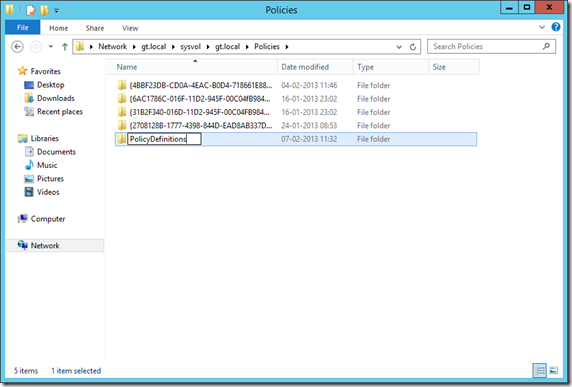Click the Favorites star icon
Viewport: 572px width, 387px height.
click(23, 71)
